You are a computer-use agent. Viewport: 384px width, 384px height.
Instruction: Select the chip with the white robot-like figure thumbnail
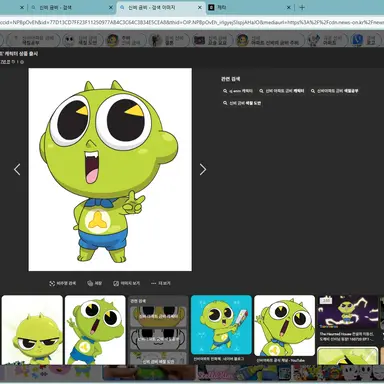[x=327, y=40]
